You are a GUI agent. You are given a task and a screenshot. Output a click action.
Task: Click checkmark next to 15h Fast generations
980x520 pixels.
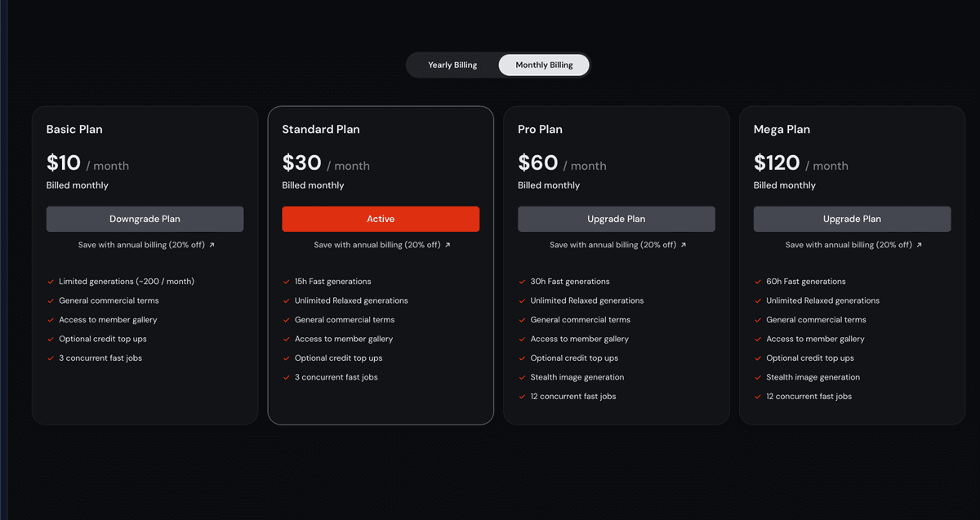[287, 282]
